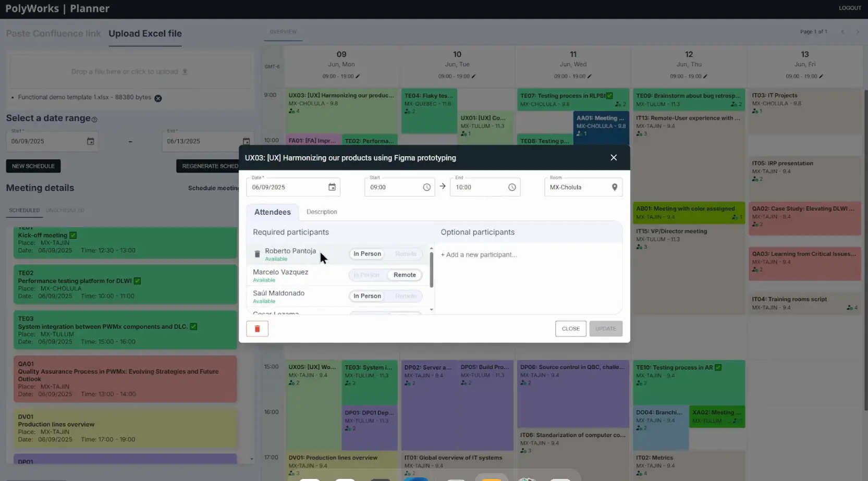Set Roberto Pantoja to Remote

405,254
